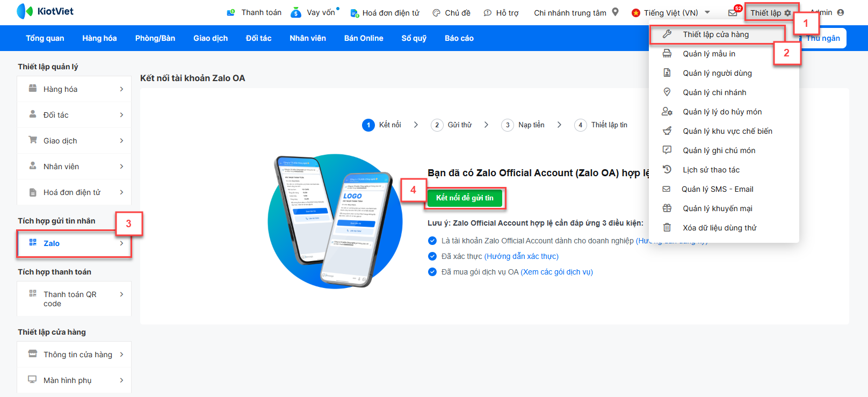Click the Quản lý lý do hủy món icon
868x397 pixels.
pyautogui.click(x=667, y=112)
